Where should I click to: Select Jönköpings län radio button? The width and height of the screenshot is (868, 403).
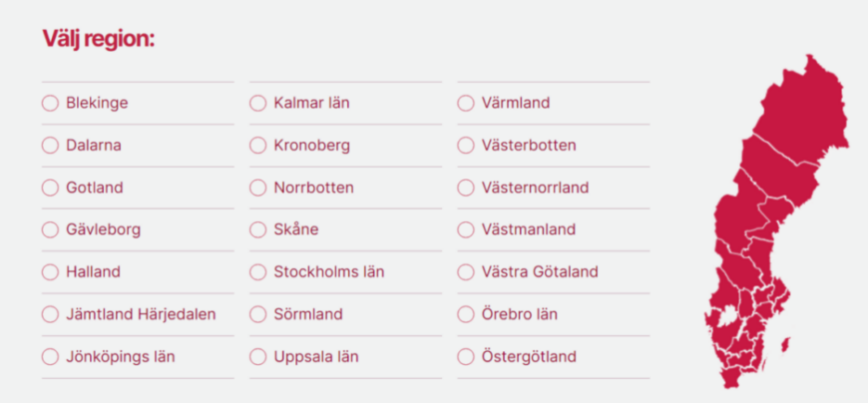coord(50,357)
